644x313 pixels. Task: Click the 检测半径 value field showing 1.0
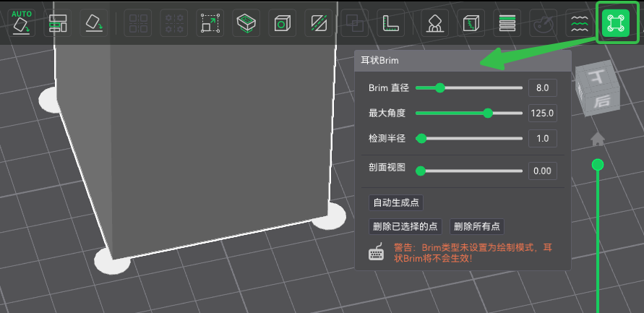(x=542, y=138)
